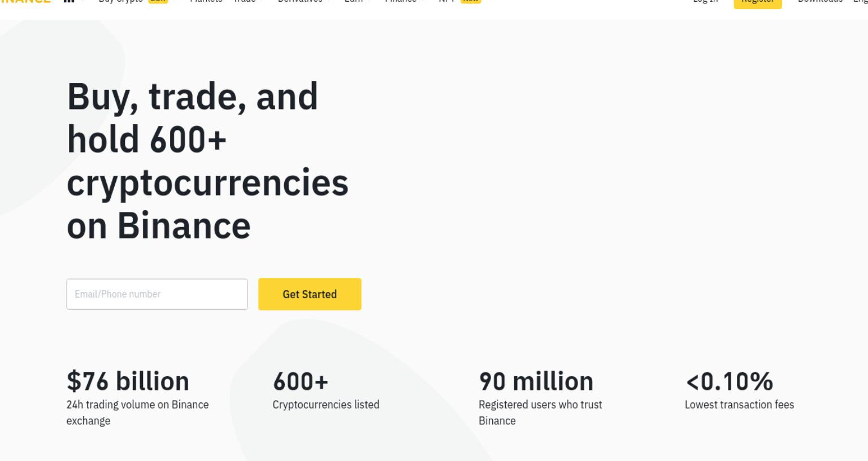
Task: Click the yellow New badge beside NFT
Action: [471, 2]
